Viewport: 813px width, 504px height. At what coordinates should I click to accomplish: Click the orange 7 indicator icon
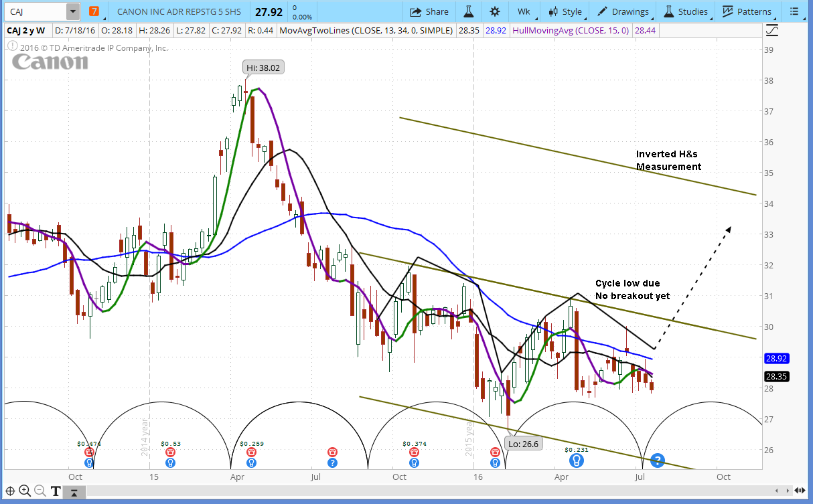[x=94, y=11]
